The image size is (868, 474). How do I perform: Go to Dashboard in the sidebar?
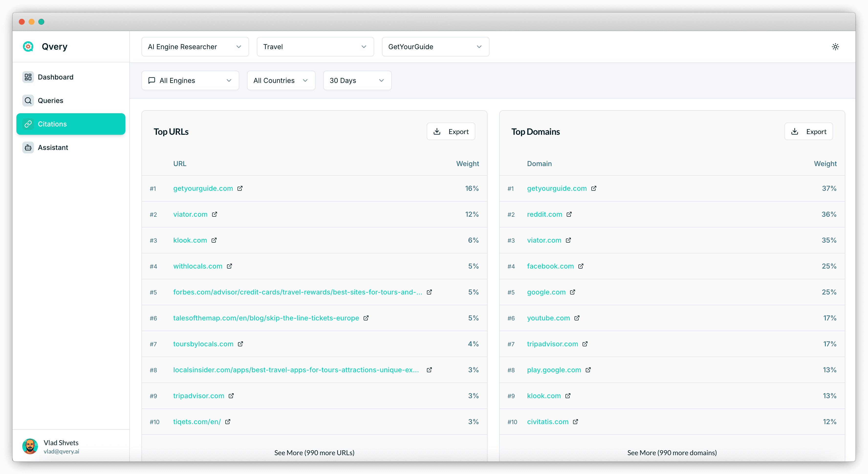click(x=71, y=77)
